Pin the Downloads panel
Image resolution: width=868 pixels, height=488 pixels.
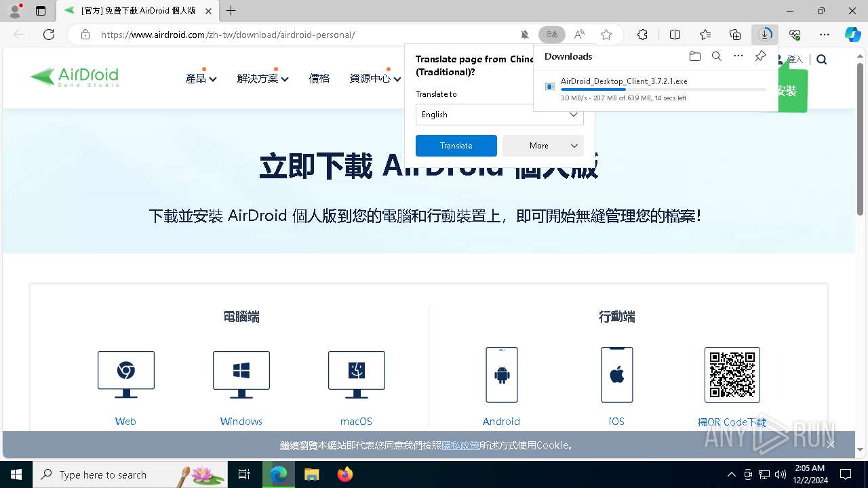(760, 56)
